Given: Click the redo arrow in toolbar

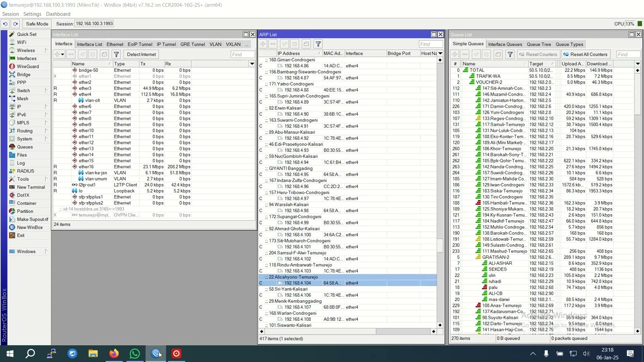Looking at the screenshot, I should pos(15,24).
